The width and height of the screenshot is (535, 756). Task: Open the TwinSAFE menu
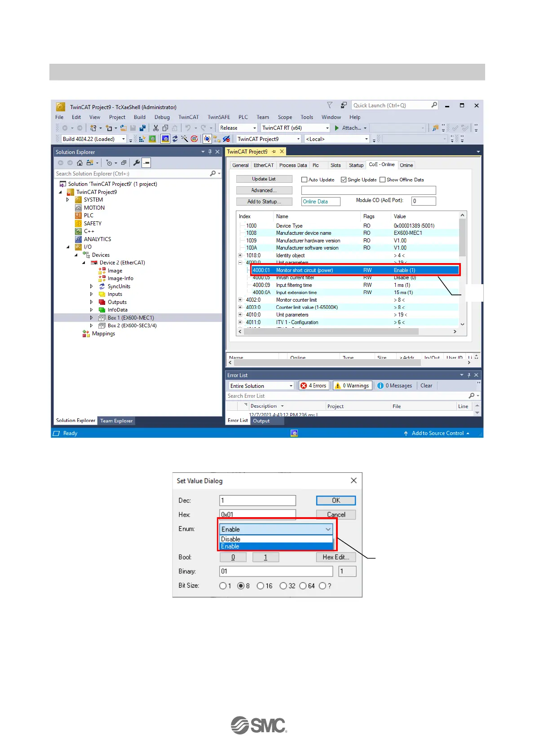click(x=218, y=117)
